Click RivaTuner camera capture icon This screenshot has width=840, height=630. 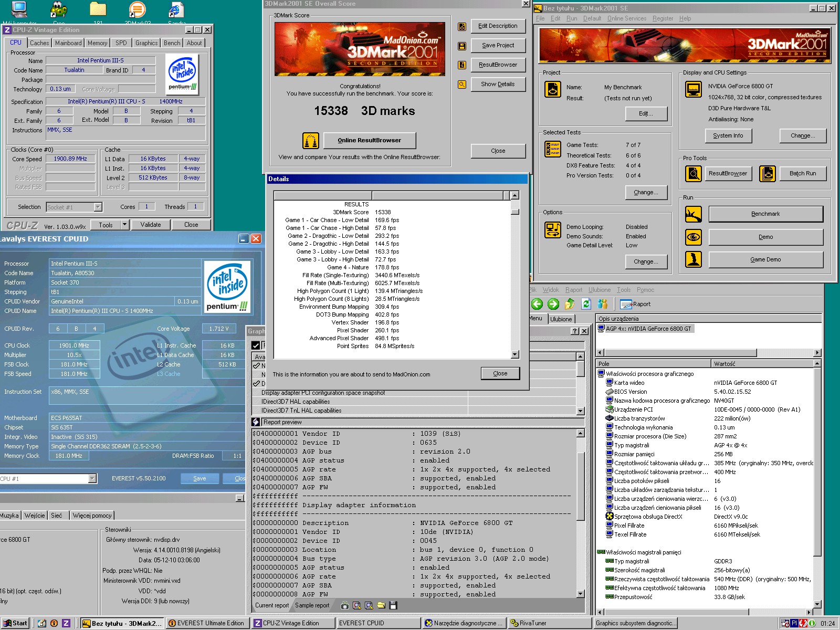pos(344,605)
